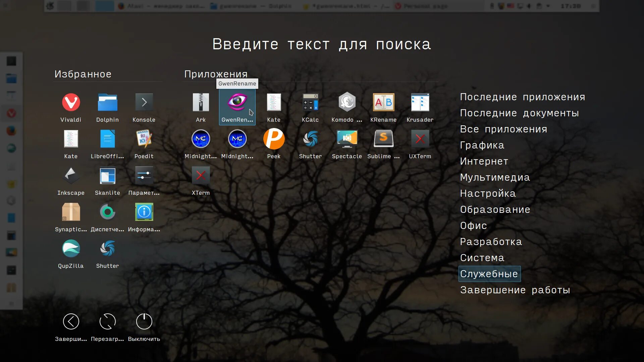Select the Графика category
644x362 pixels.
point(482,145)
